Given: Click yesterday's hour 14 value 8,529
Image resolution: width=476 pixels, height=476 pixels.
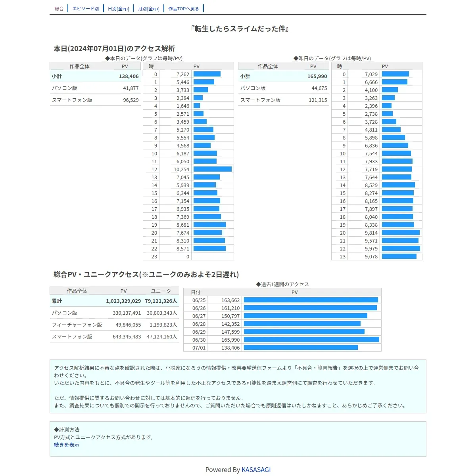Looking at the screenshot, I should 371,185.
